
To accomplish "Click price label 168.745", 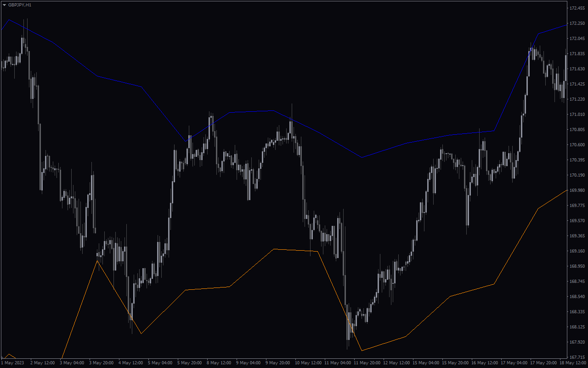I will [577, 282].
